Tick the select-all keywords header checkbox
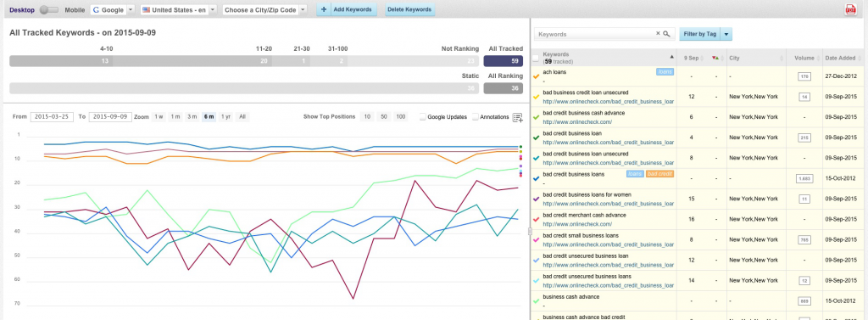 click(535, 58)
